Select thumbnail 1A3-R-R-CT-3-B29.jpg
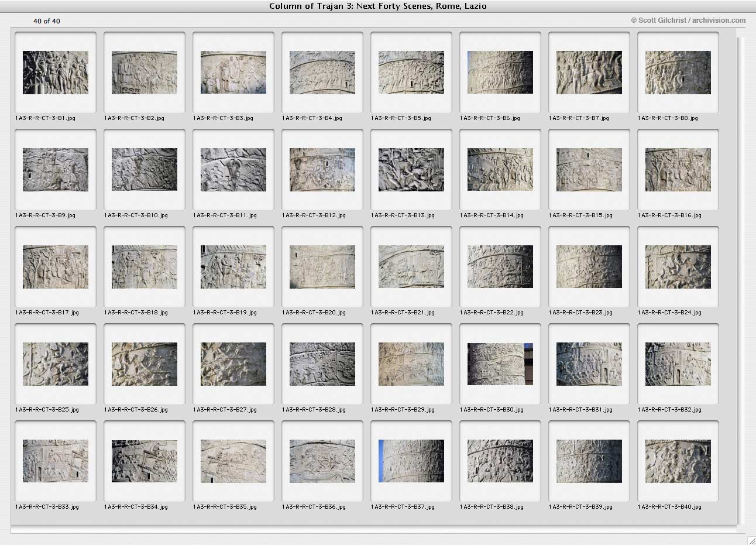Image resolution: width=756 pixels, height=545 pixels. (x=411, y=364)
